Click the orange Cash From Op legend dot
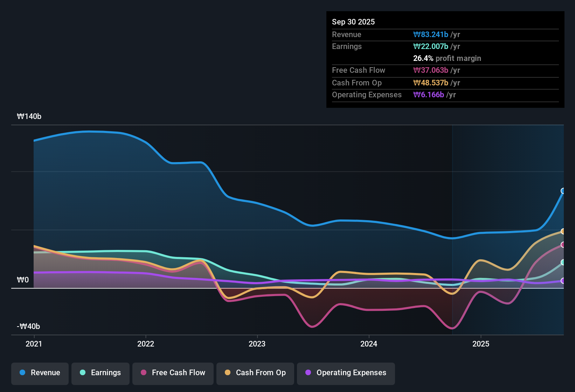The width and height of the screenshot is (575, 392). pos(228,372)
